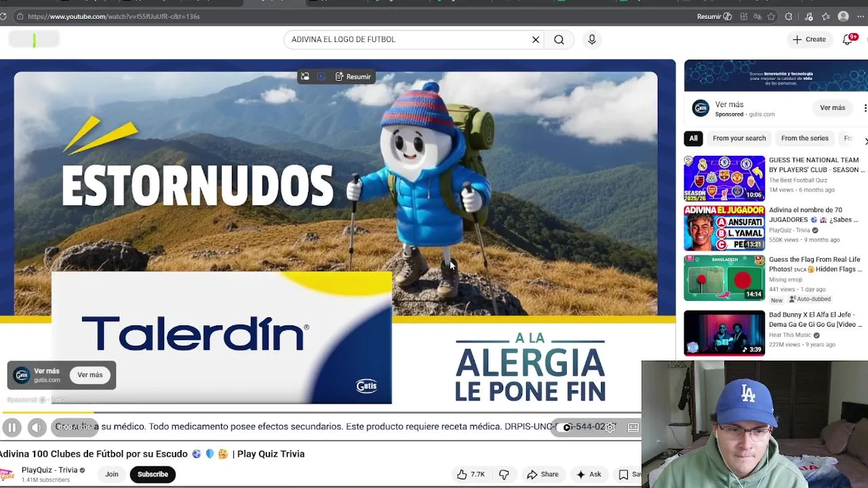Click the Create button
The width and height of the screenshot is (868, 488).
click(x=810, y=39)
